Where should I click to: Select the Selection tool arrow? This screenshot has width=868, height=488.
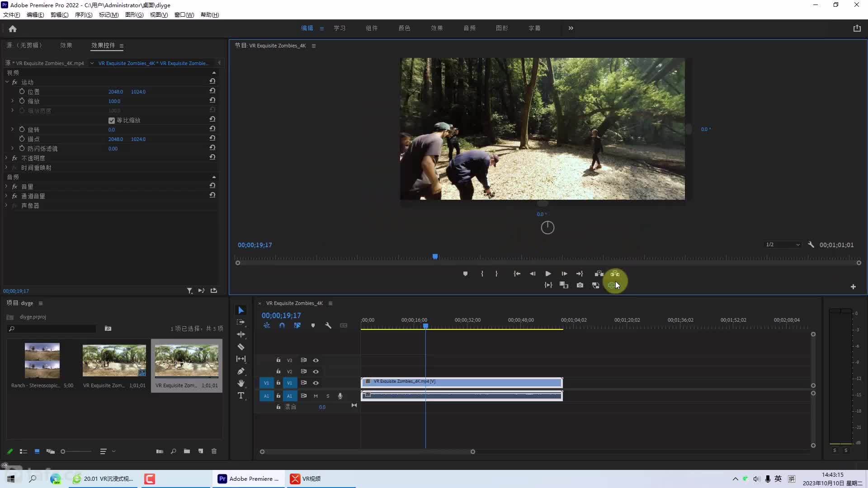[x=241, y=310]
